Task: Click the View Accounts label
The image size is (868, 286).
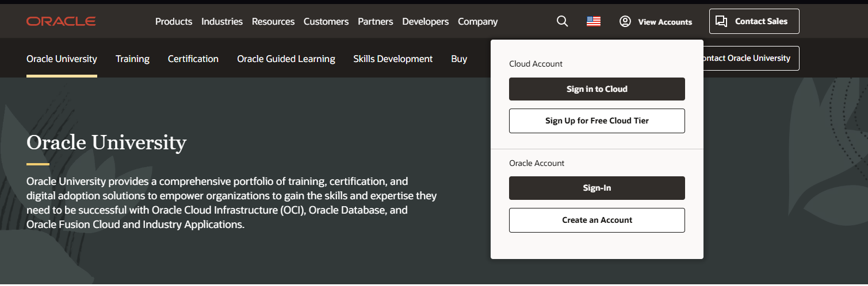Action: pyautogui.click(x=665, y=22)
